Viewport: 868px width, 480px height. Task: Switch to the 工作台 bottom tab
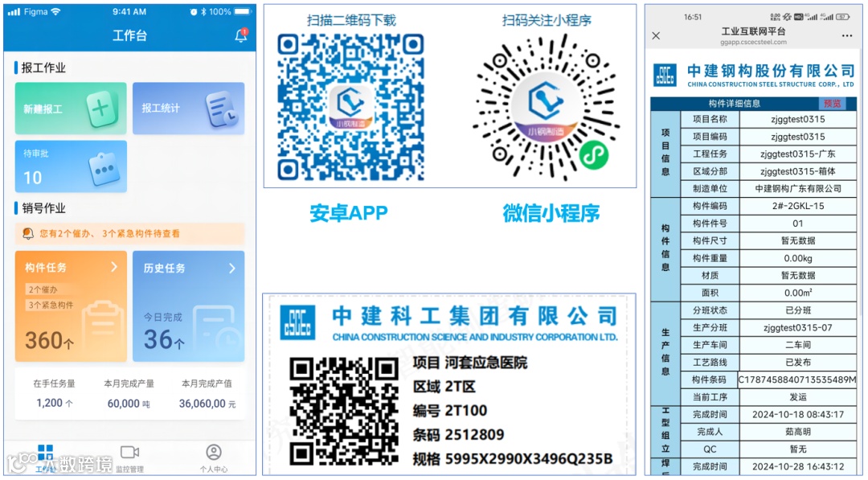(45, 459)
